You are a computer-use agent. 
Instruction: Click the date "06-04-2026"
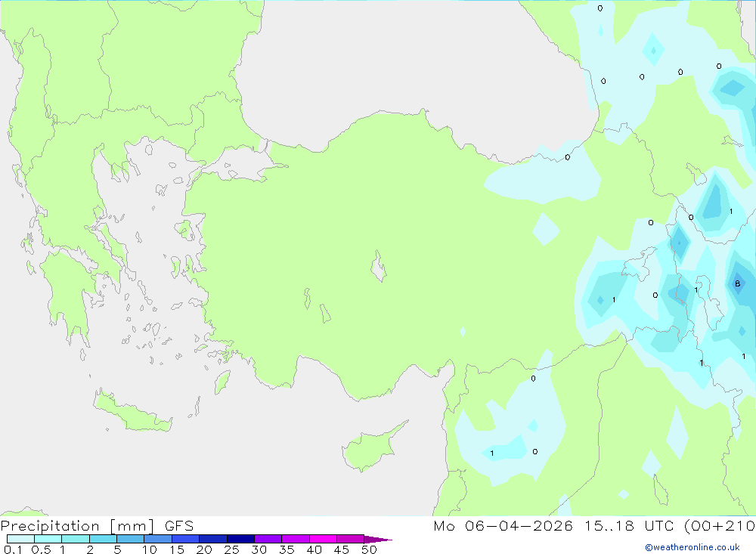click(x=519, y=525)
